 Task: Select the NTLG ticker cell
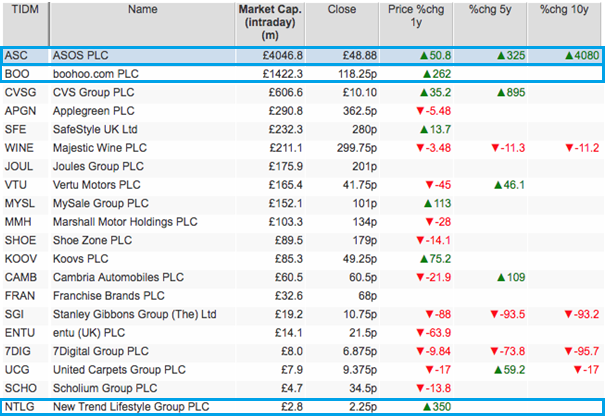[x=19, y=407]
